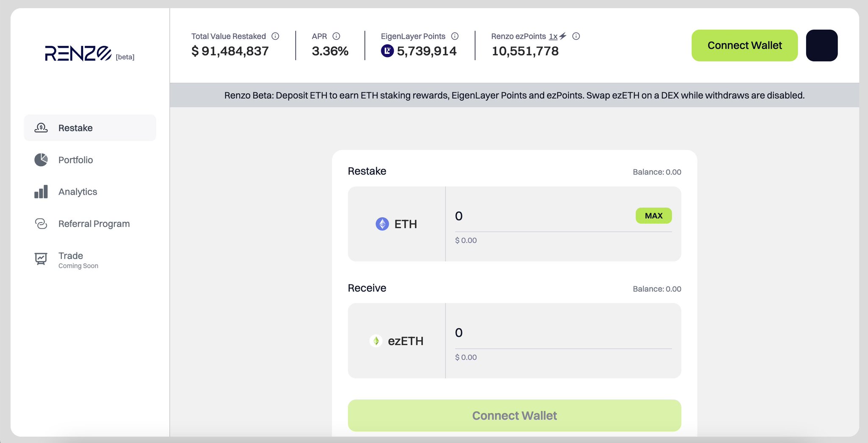Click the ezPoints lightning bolt icon

tap(563, 36)
